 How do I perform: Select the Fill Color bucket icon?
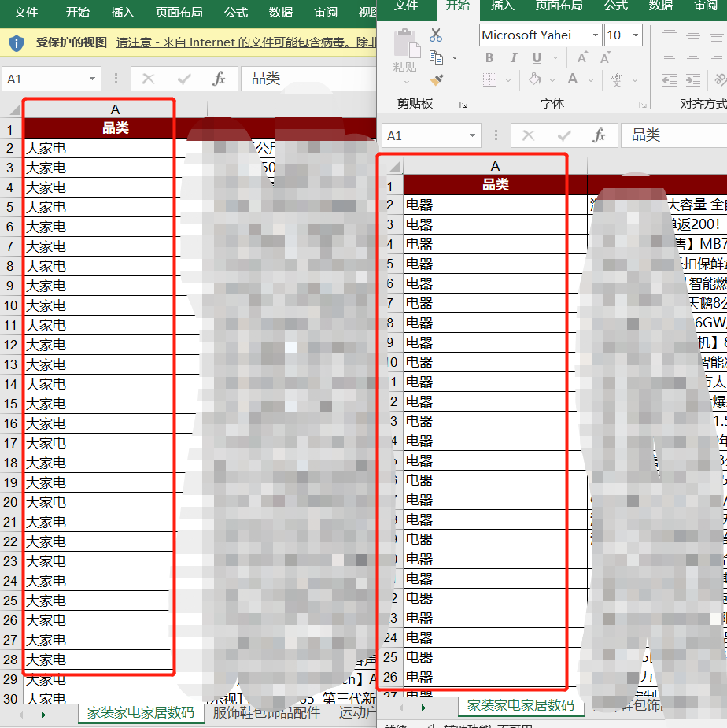tap(534, 79)
